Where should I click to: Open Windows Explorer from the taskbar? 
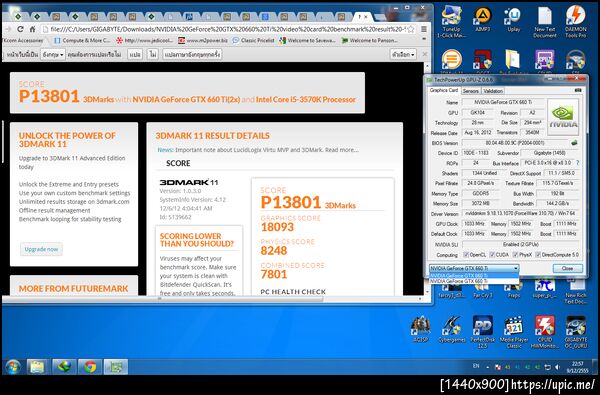click(37, 367)
